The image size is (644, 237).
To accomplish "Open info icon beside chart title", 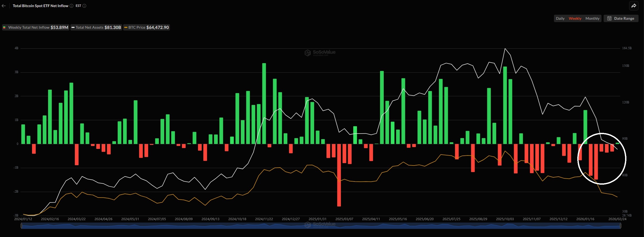I will (71, 6).
